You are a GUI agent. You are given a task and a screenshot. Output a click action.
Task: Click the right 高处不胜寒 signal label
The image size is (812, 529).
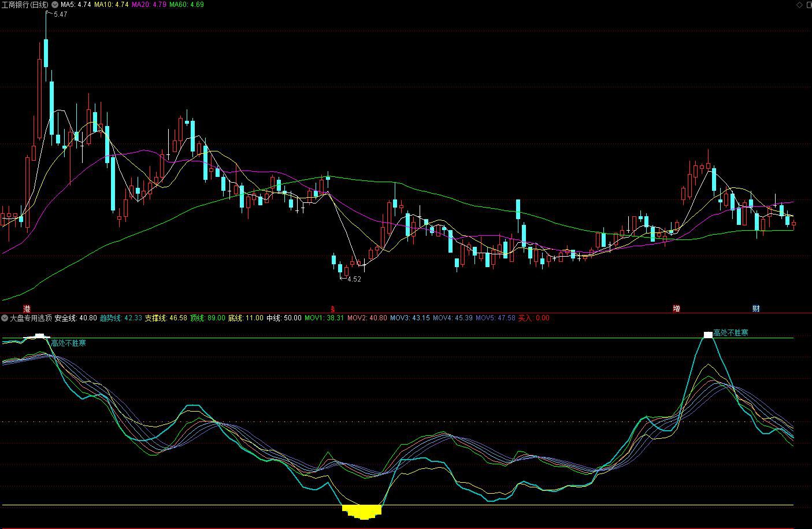click(x=731, y=333)
